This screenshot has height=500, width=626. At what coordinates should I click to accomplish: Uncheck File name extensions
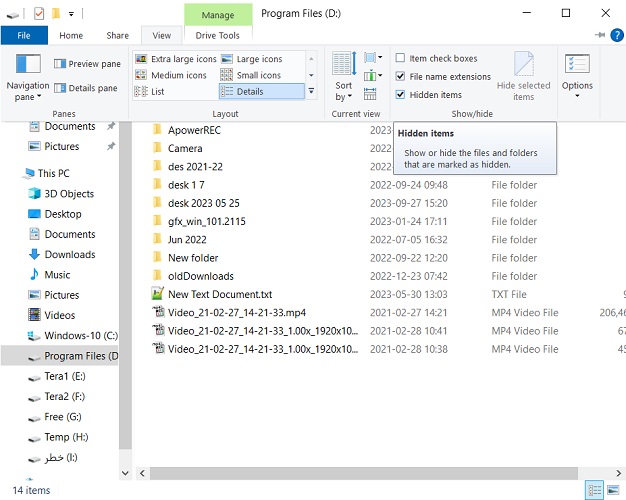(x=400, y=76)
